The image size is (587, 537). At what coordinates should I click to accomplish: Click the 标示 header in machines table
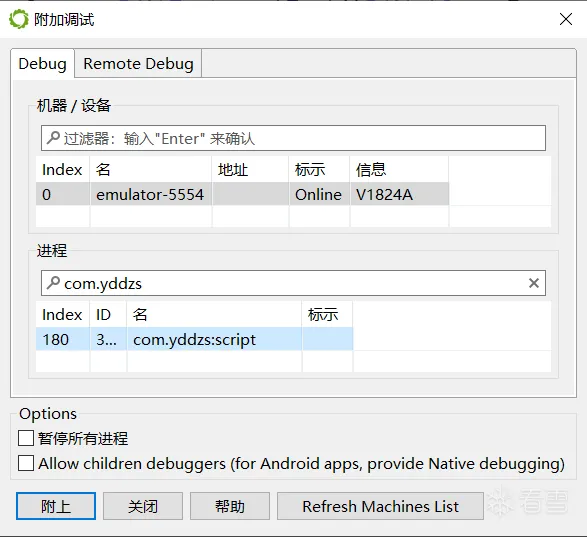(319, 170)
